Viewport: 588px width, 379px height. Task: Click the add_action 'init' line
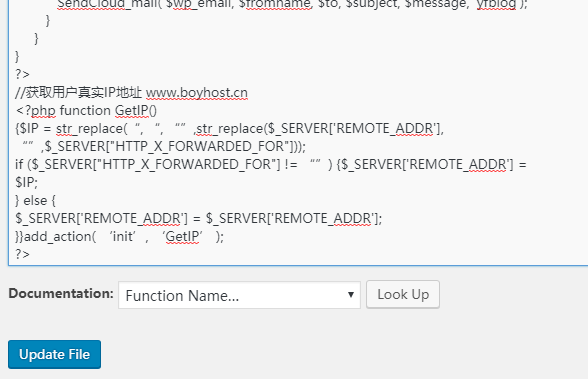[x=120, y=237]
